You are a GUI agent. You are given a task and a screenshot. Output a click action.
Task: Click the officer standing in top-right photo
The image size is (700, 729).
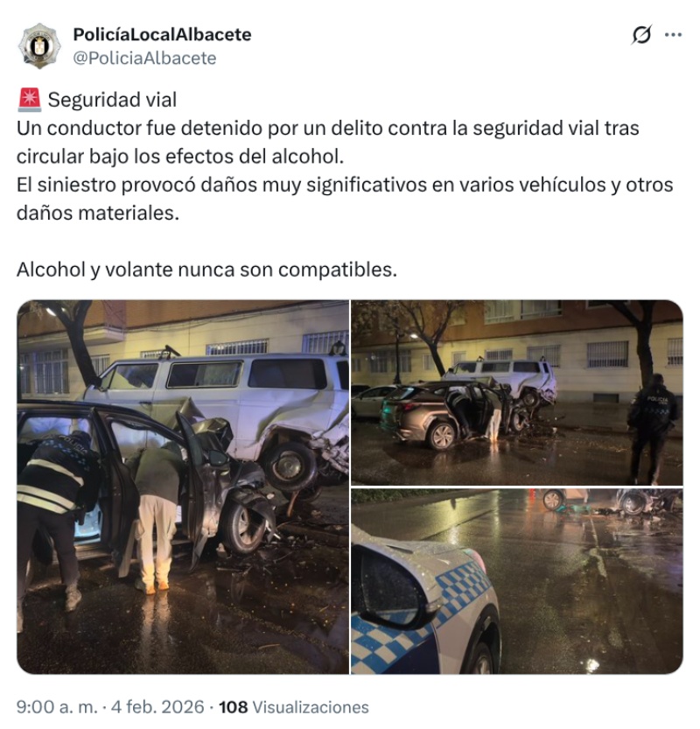[651, 430]
